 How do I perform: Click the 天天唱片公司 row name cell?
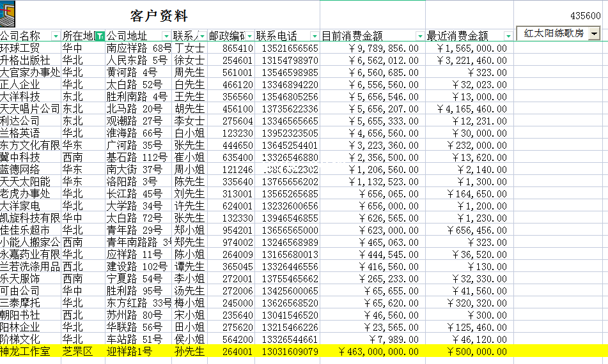point(29,109)
